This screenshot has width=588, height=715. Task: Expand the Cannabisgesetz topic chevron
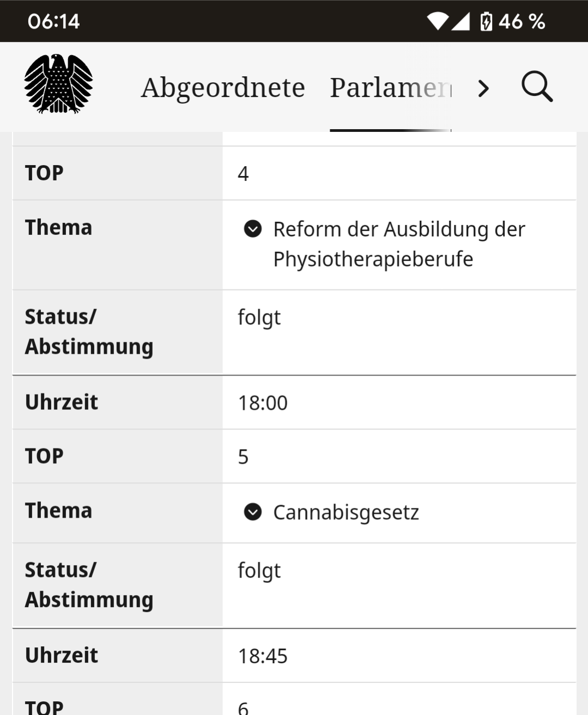click(253, 512)
